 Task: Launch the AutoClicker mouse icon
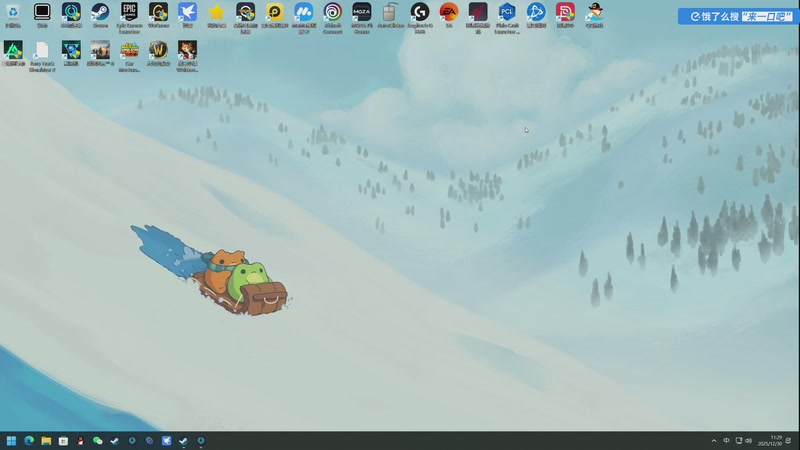click(x=391, y=14)
